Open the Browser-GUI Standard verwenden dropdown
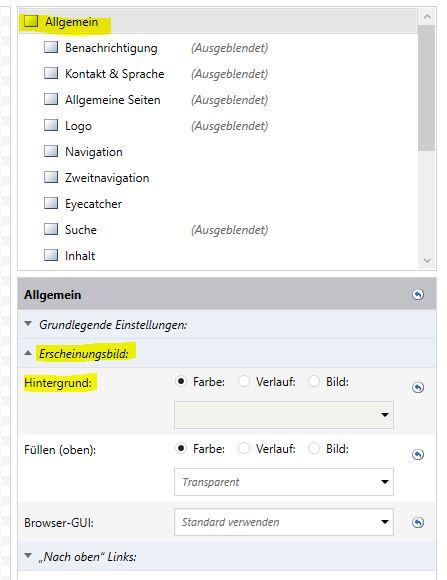 [x=284, y=522]
